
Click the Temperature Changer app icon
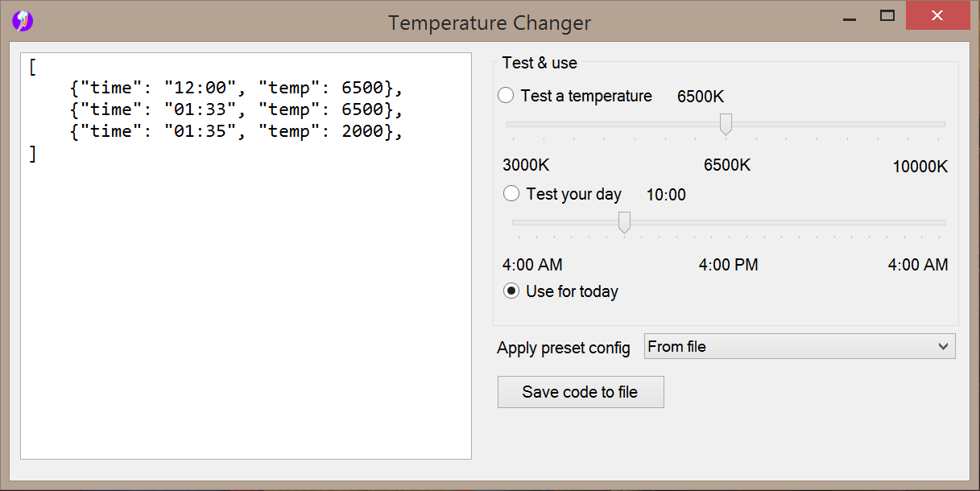pyautogui.click(x=23, y=21)
